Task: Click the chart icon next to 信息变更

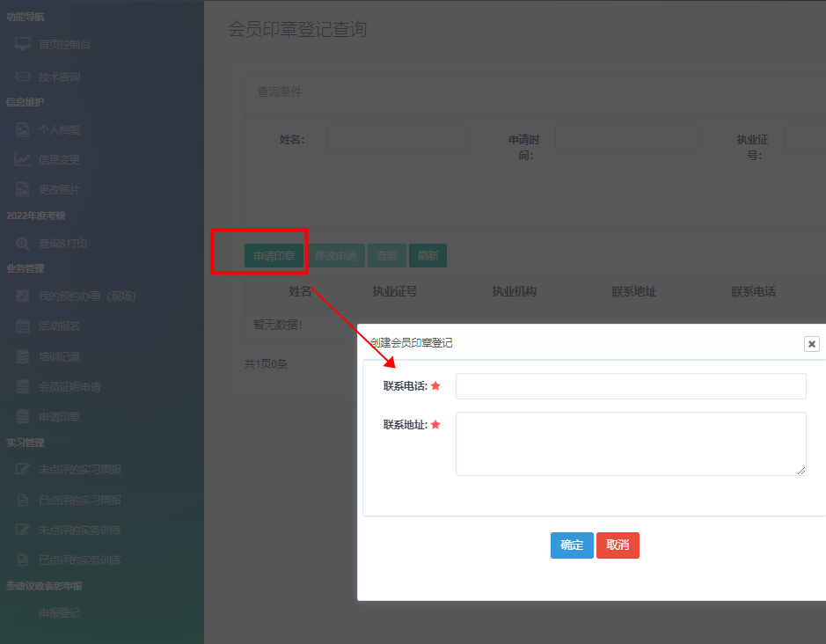Action: coord(23,160)
